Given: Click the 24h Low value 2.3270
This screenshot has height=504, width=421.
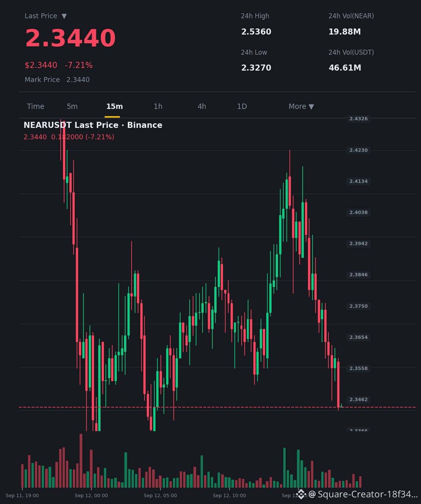Looking at the screenshot, I should pyautogui.click(x=256, y=68).
